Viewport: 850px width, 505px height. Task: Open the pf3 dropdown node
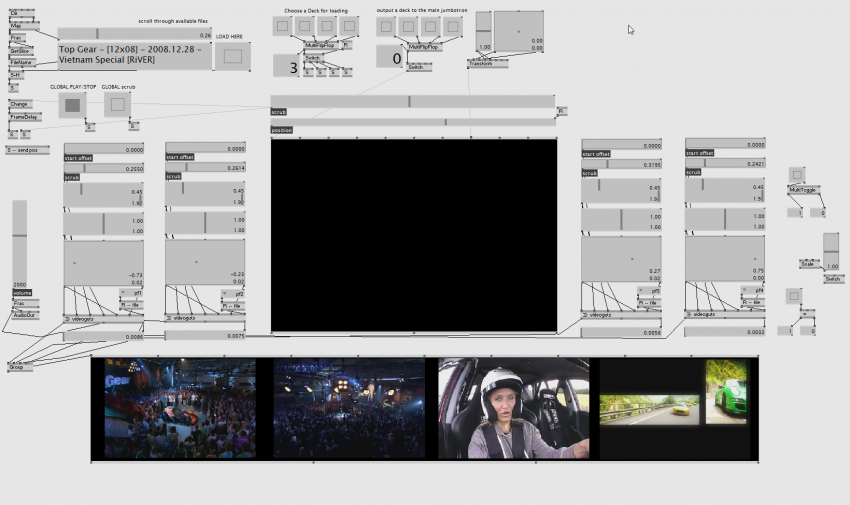[650, 292]
